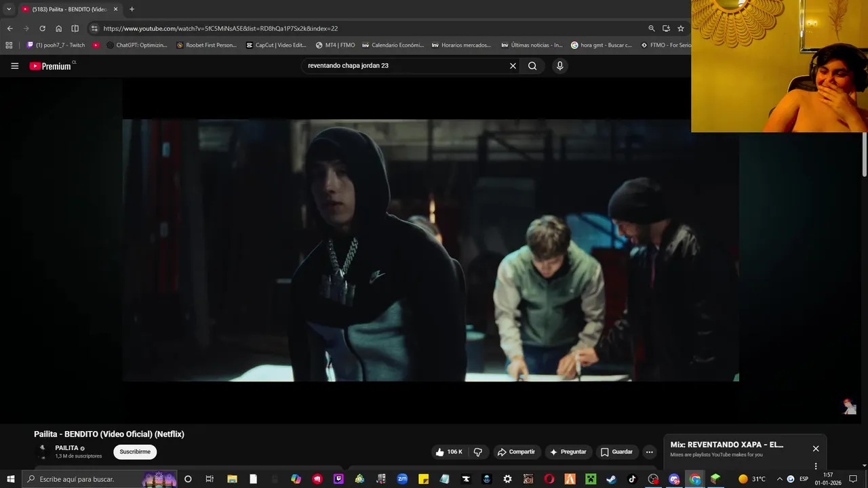
Task: Click the Windows taskbar search box
Action: (x=100, y=479)
